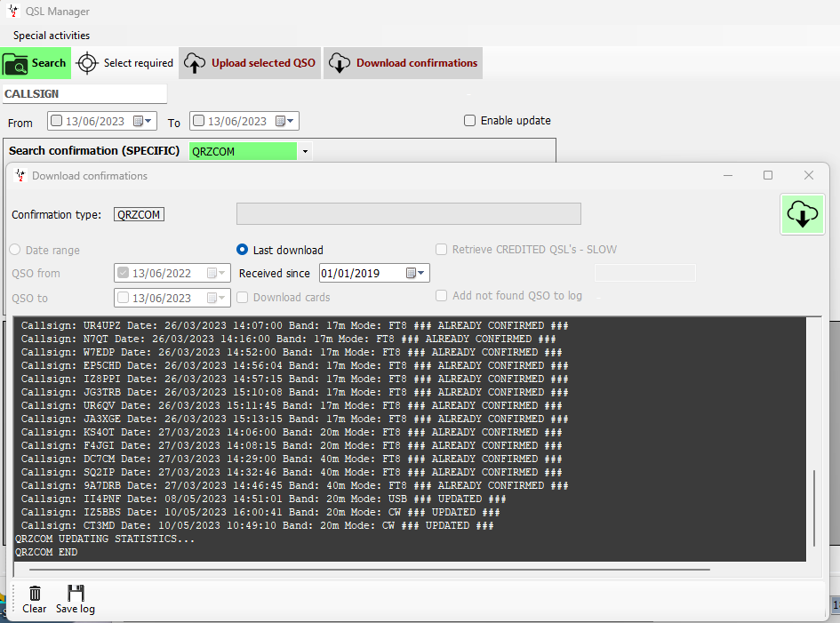
Task: Expand the Received since date dropdown arrow
Action: [421, 273]
